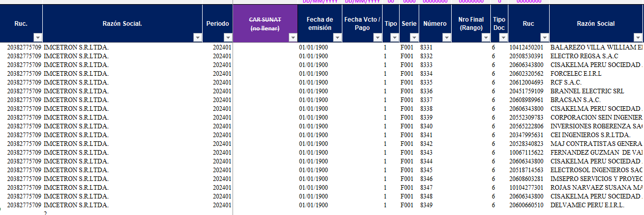Select cell with número 8340
Screen dimensions: 644x215
pos(435,126)
